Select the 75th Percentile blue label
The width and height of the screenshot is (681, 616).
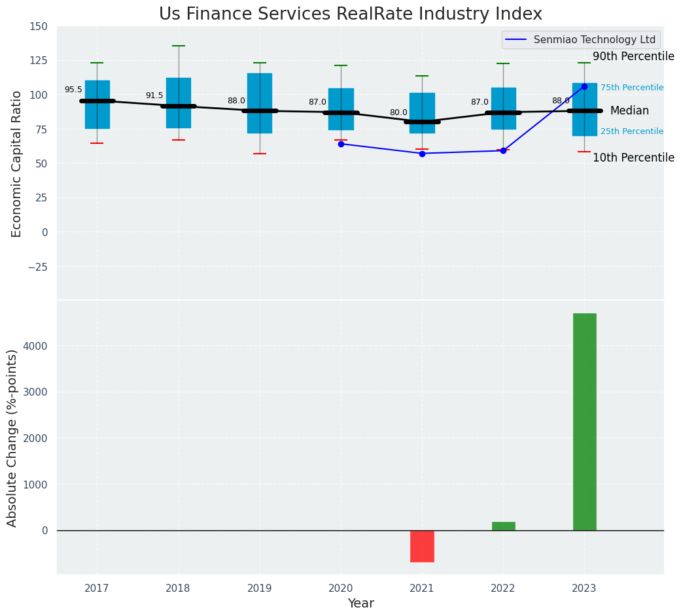pyautogui.click(x=631, y=88)
